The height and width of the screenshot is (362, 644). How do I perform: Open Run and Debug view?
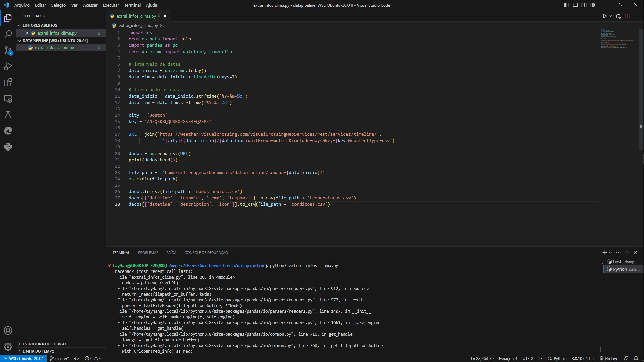pos(8,66)
